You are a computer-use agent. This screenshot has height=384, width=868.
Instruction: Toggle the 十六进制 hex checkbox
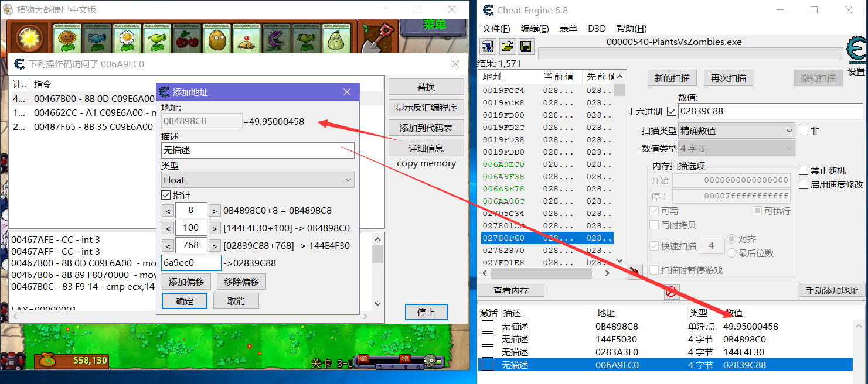[672, 111]
